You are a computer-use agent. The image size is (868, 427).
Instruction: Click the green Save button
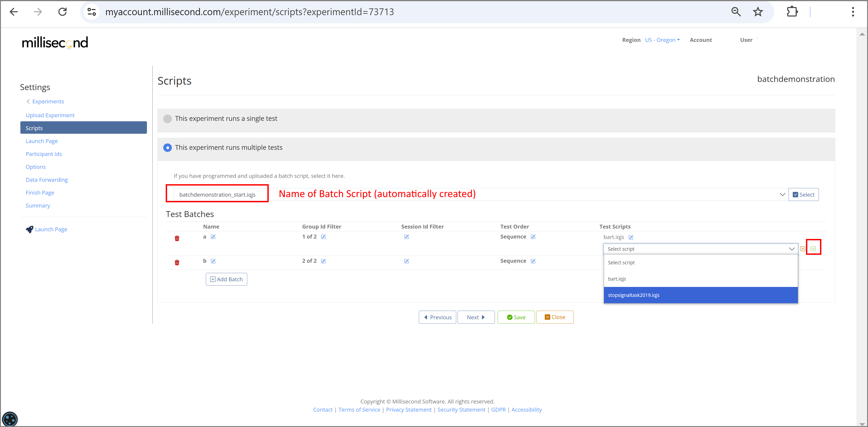pyautogui.click(x=516, y=317)
